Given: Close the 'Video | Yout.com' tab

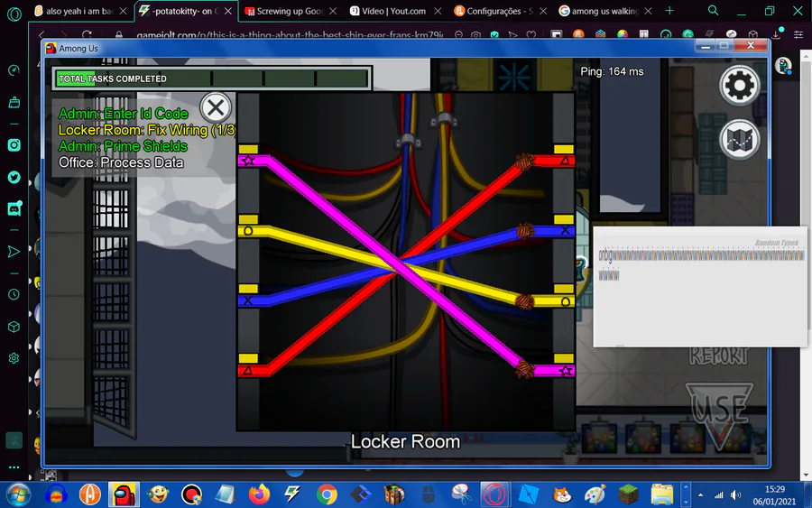Looking at the screenshot, I should point(438,11).
